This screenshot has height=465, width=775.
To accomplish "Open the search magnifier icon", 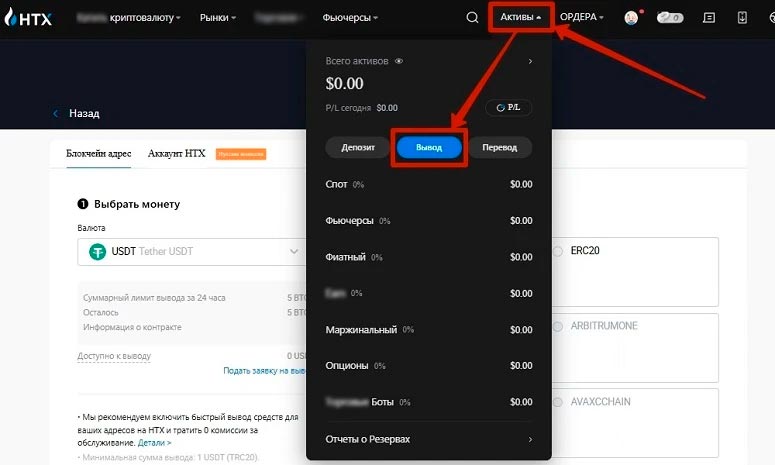I will click(x=472, y=17).
